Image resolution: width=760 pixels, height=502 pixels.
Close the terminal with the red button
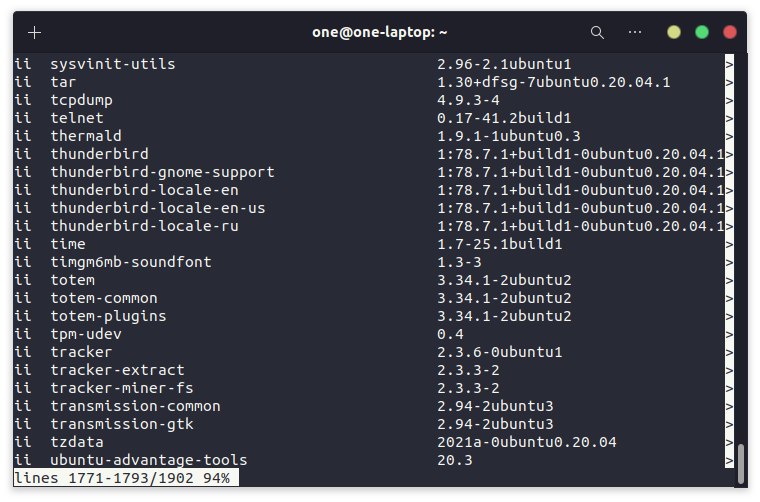(730, 32)
